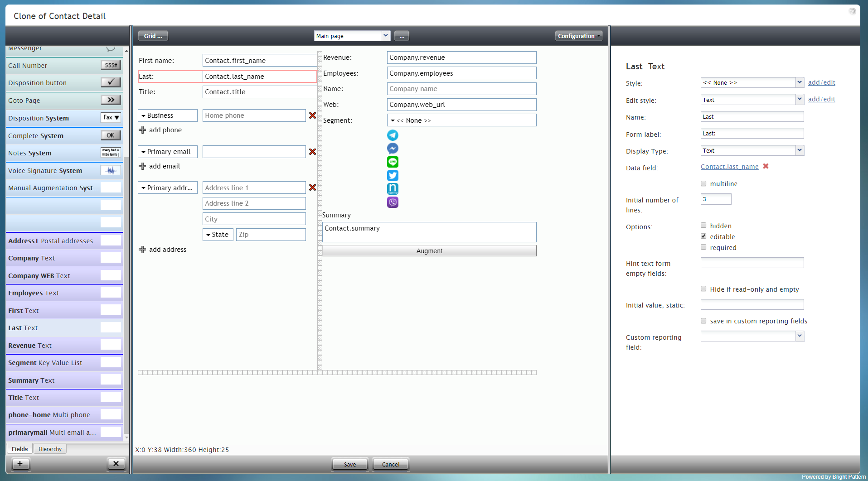Click the add email plus icon
The image size is (868, 481).
(142, 166)
